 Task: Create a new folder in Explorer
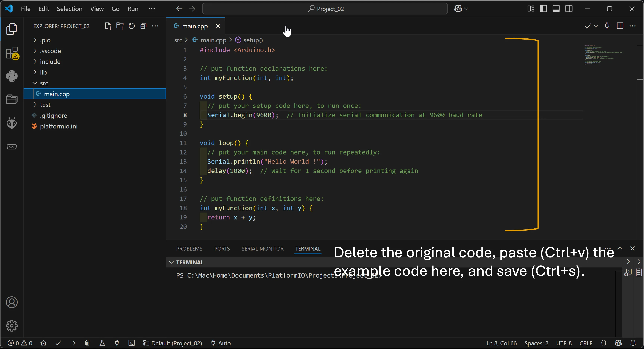pyautogui.click(x=120, y=26)
